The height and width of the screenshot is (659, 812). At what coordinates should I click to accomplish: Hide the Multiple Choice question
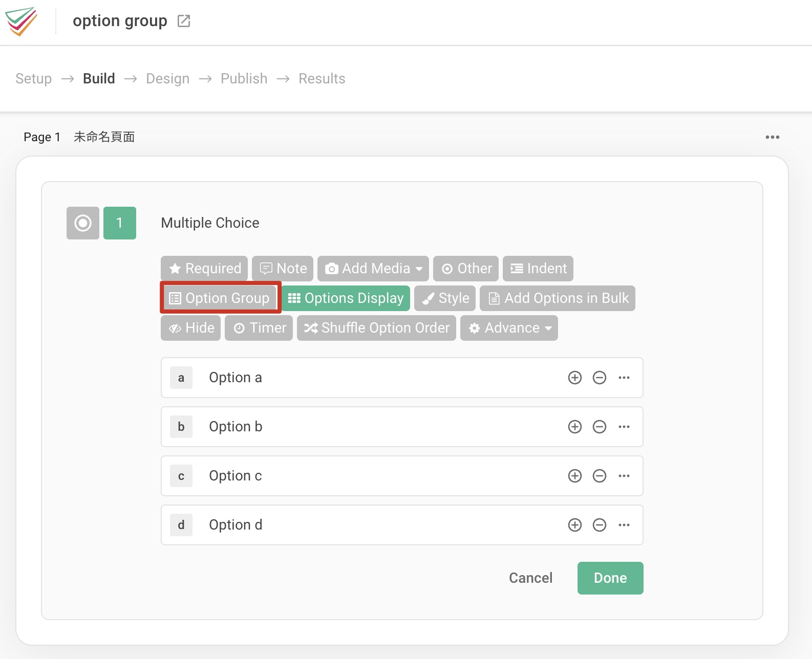[x=190, y=328]
